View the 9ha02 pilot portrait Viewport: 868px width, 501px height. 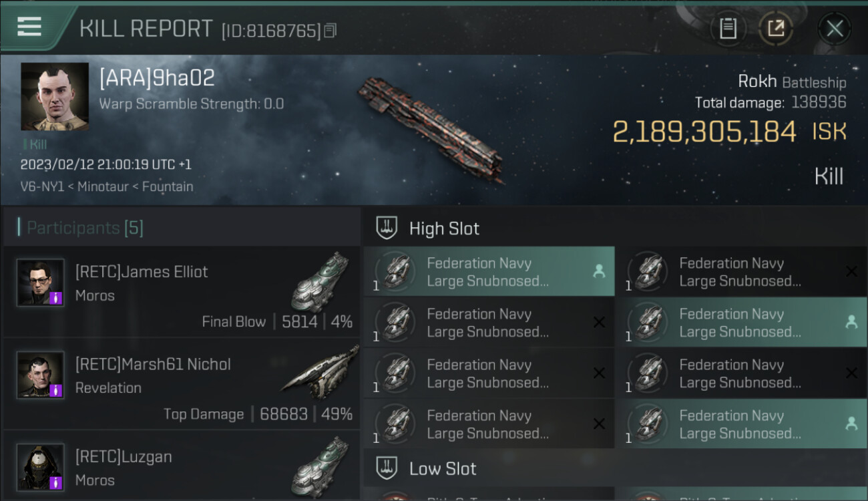tap(55, 97)
